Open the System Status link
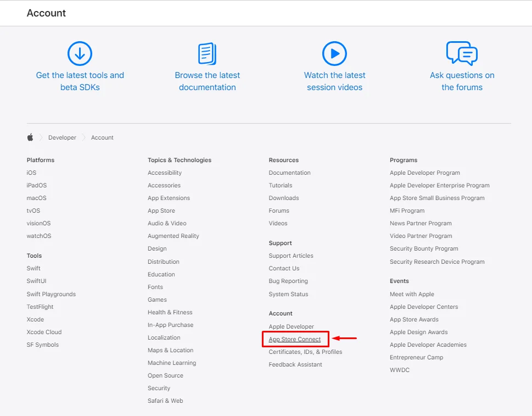The width and height of the screenshot is (532, 416). (288, 294)
